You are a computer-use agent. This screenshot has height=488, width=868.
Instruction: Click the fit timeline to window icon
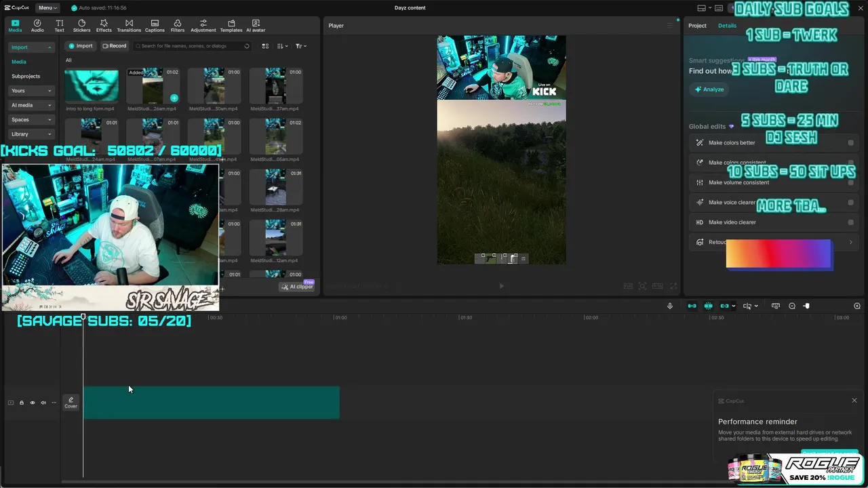(x=776, y=306)
